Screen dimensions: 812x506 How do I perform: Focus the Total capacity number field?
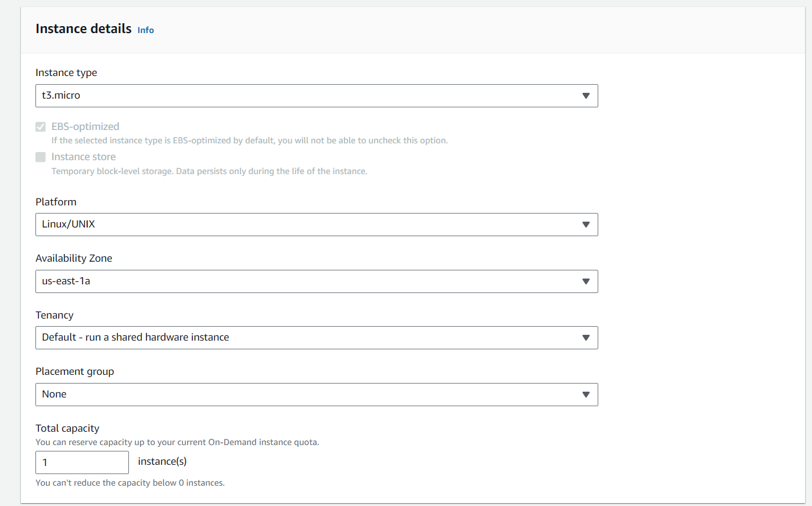pos(82,462)
